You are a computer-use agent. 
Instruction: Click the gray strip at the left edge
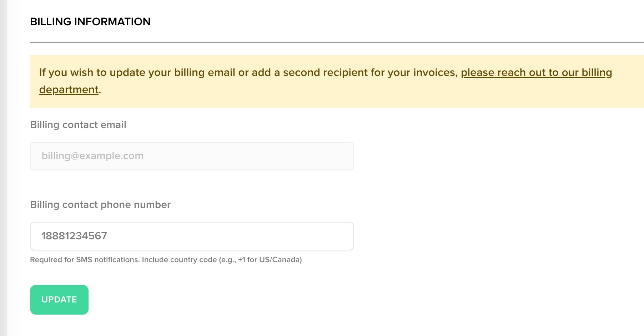click(3, 168)
